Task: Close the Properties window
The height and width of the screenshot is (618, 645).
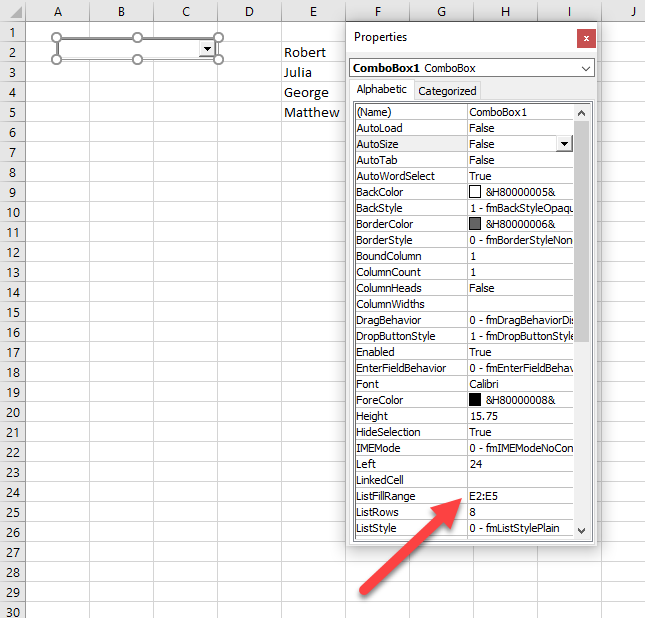Action: click(x=586, y=38)
